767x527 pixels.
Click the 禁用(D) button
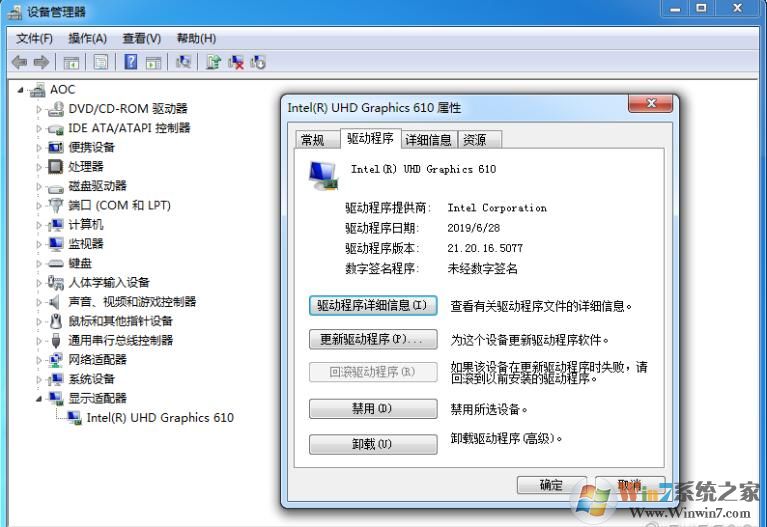tap(373, 409)
